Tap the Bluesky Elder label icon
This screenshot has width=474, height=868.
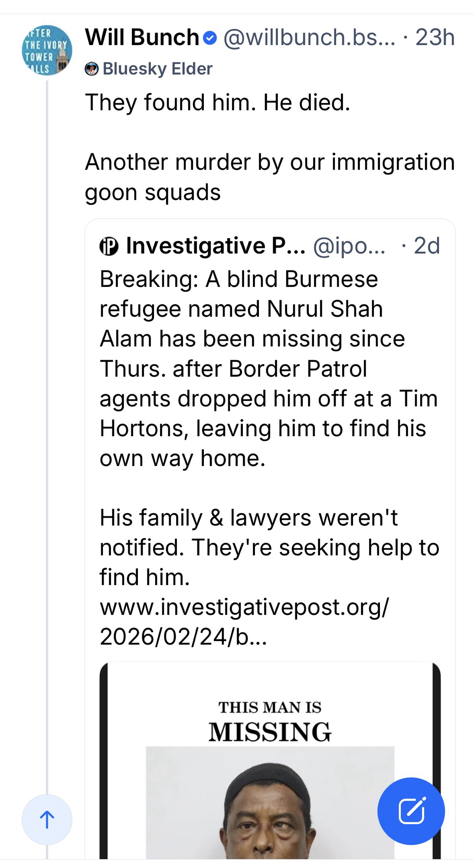point(92,69)
